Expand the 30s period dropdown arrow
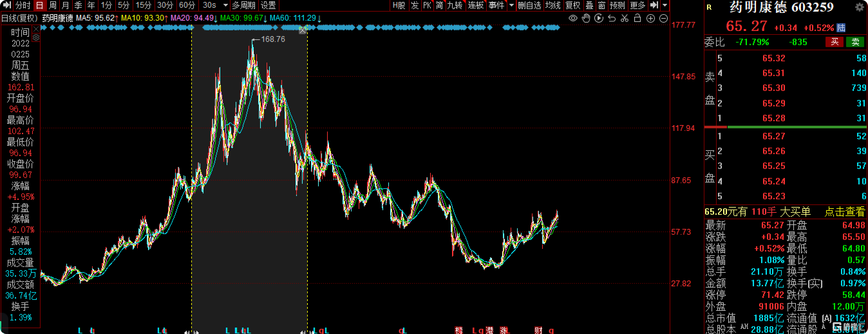 pyautogui.click(x=226, y=5)
